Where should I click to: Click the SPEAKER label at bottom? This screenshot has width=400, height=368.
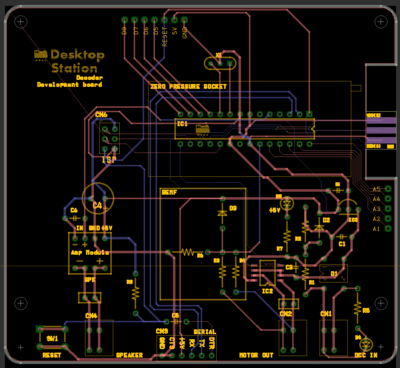coord(129,355)
